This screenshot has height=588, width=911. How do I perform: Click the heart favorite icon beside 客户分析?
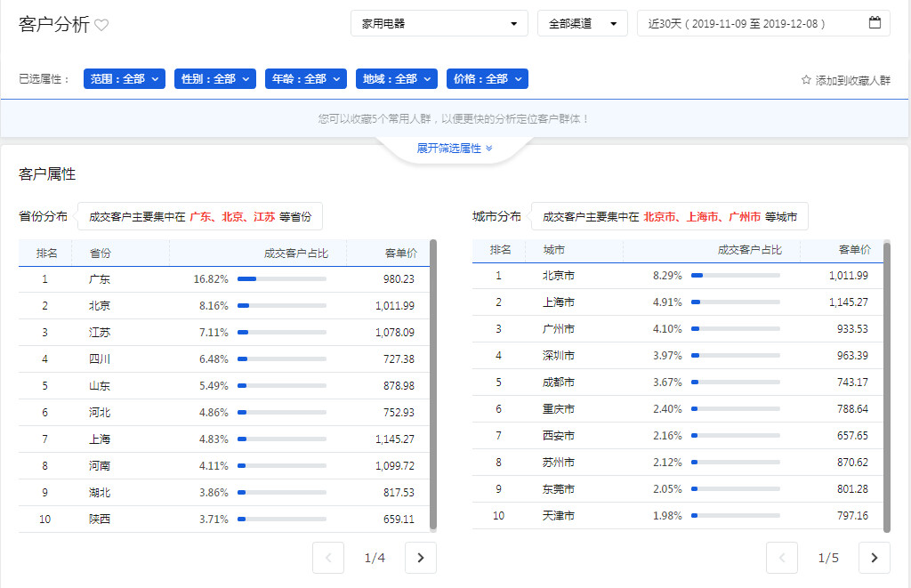[101, 25]
